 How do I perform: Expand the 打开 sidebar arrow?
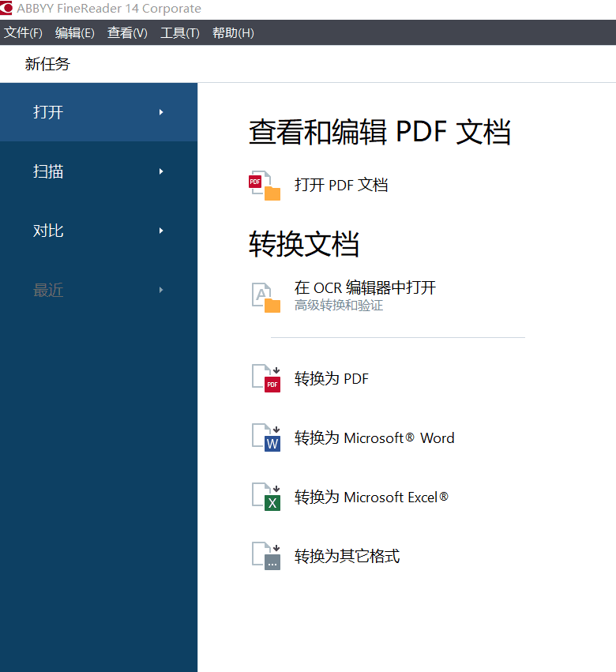coord(161,112)
